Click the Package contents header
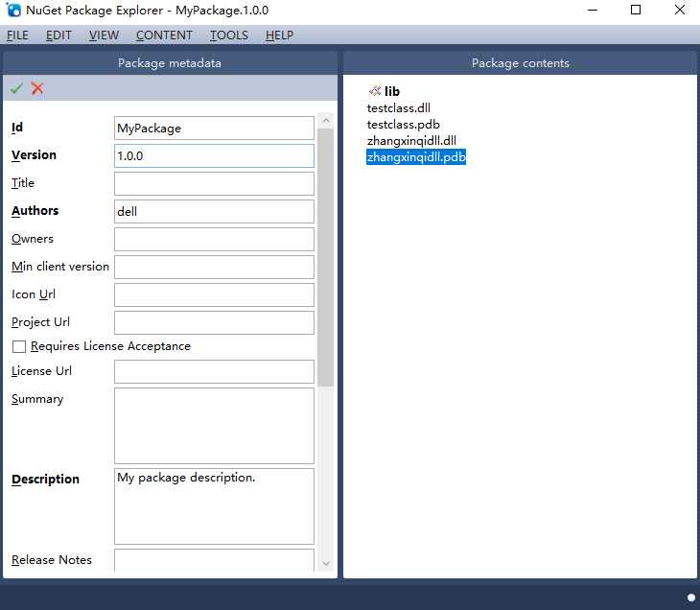Screen dimensions: 700x610 (520, 63)
